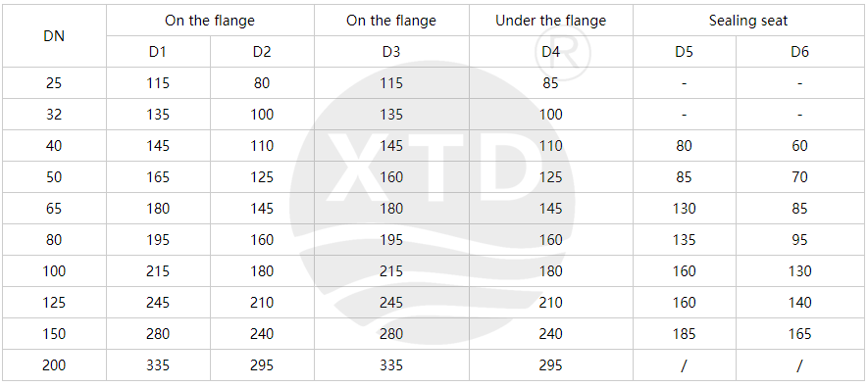868x387 pixels.
Task: Select the DN 25 row label
Action: click(54, 83)
